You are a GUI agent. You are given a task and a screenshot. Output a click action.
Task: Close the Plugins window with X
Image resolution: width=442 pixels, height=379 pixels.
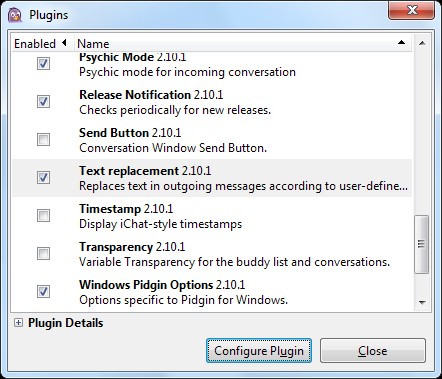(x=411, y=10)
